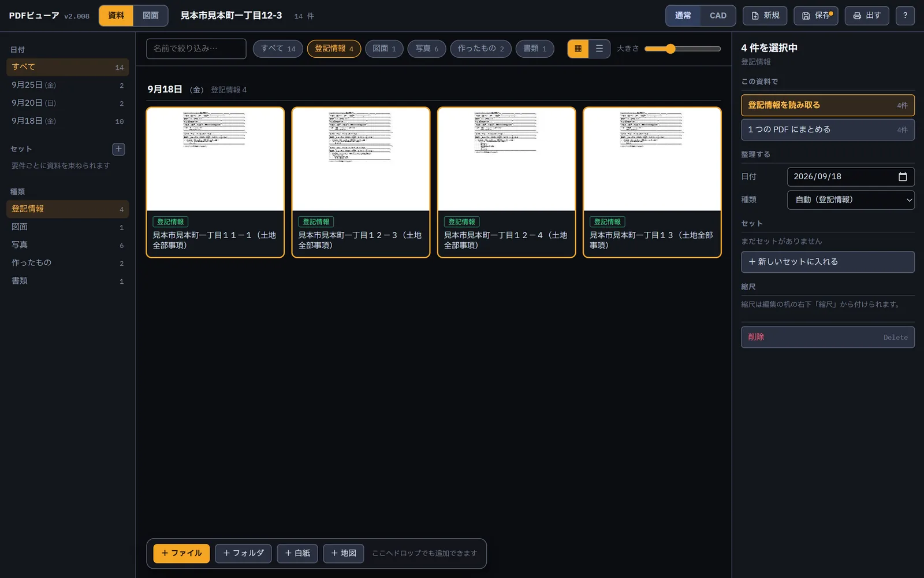
Task: Click 登記情報を読み取る button
Action: pyautogui.click(x=828, y=105)
